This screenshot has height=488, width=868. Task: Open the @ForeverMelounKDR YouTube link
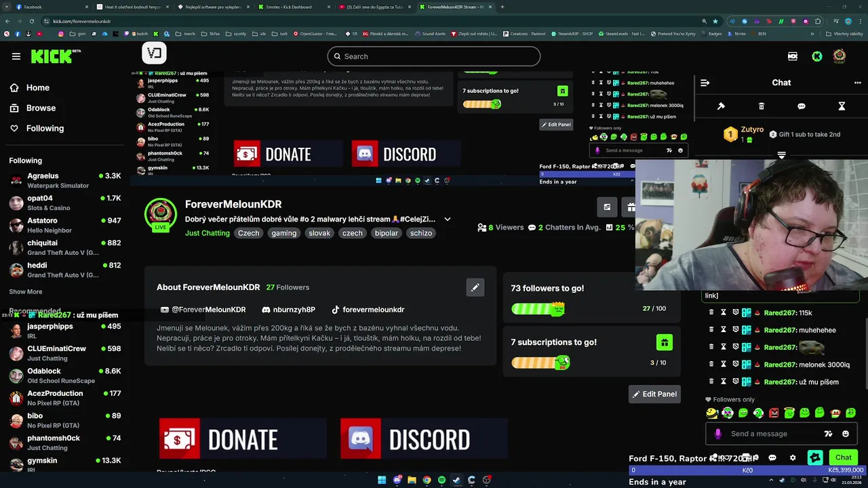[x=203, y=310]
